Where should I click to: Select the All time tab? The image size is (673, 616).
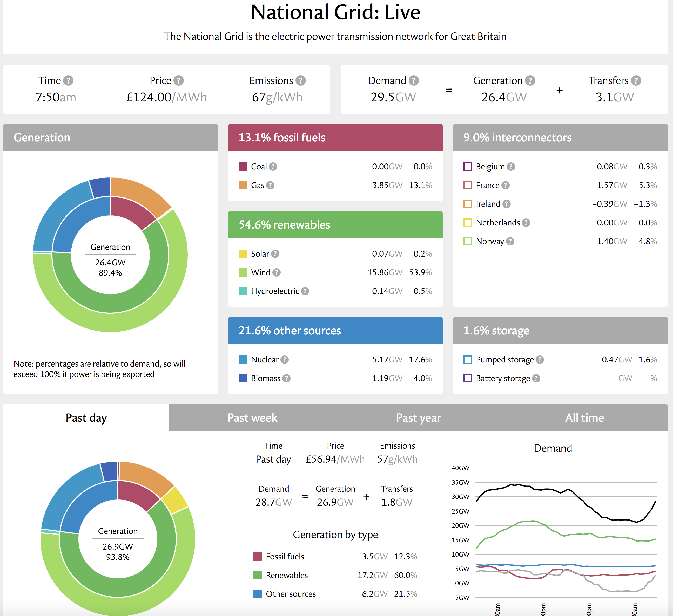tap(584, 418)
